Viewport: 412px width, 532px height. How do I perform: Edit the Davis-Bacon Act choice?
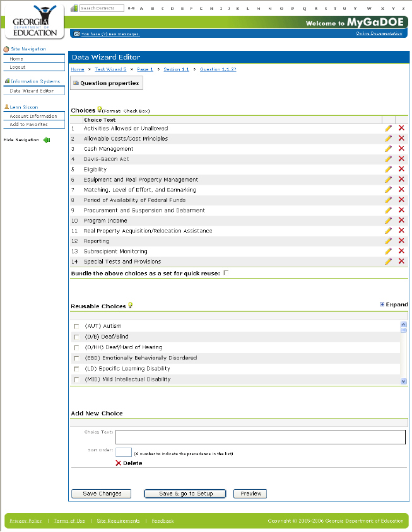[x=388, y=159]
